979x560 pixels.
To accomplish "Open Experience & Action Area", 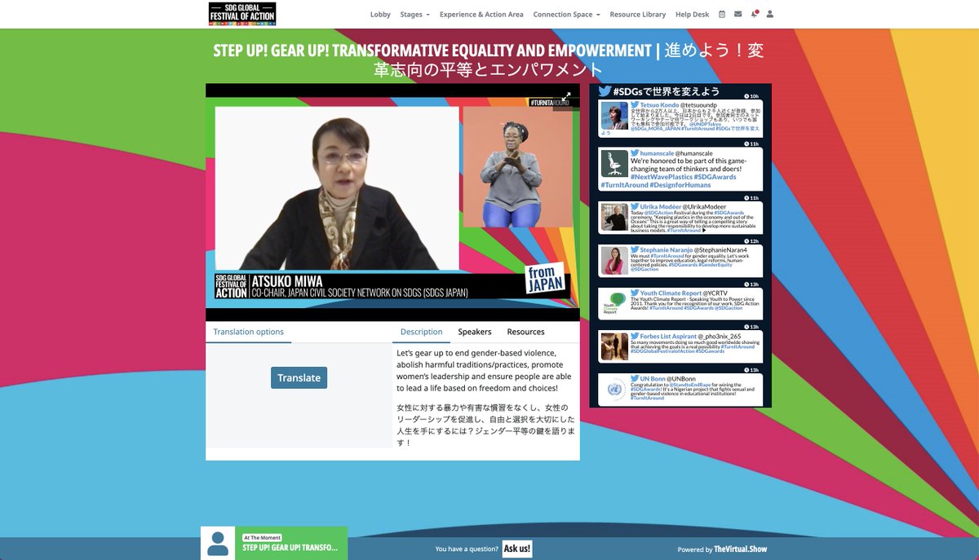I will point(481,15).
